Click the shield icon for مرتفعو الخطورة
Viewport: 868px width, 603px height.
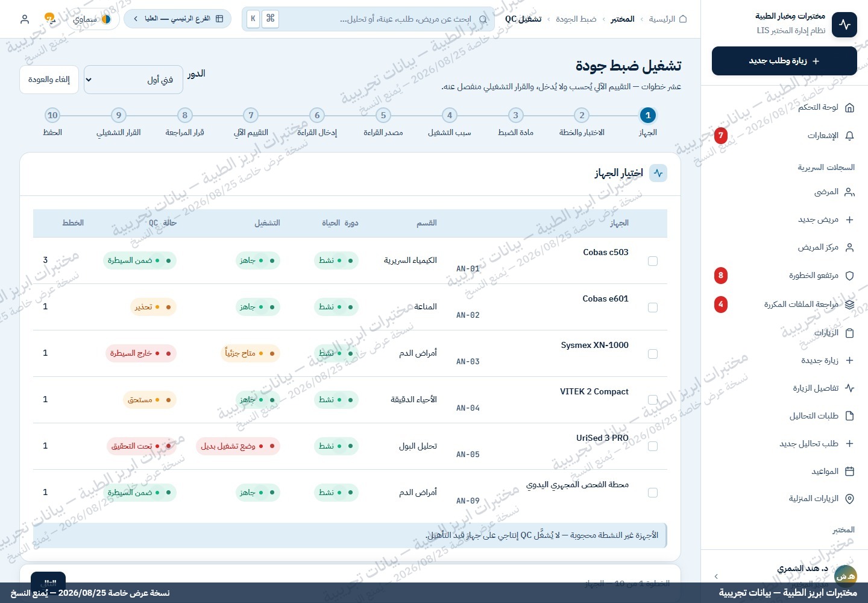tap(849, 276)
